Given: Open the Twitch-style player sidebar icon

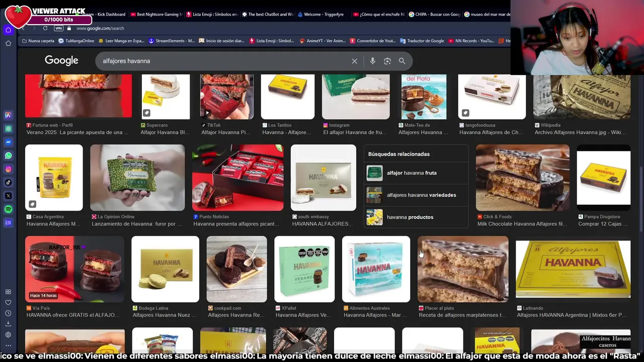Looking at the screenshot, I should pos(8,222).
